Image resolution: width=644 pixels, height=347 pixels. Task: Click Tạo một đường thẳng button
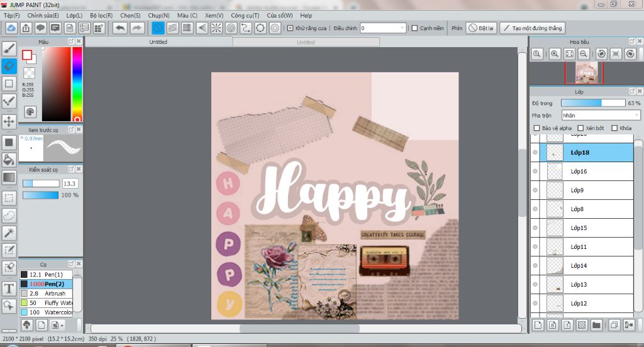[533, 28]
